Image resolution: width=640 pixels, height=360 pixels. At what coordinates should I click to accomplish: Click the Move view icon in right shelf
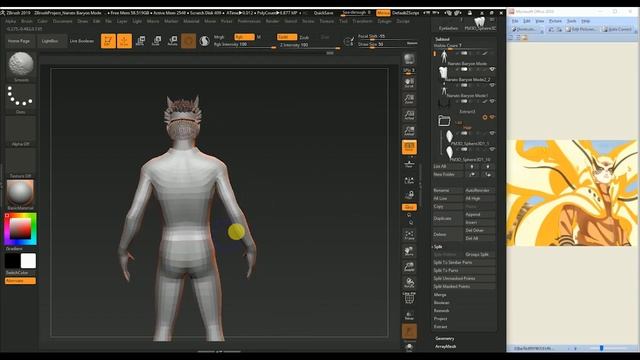409,251
